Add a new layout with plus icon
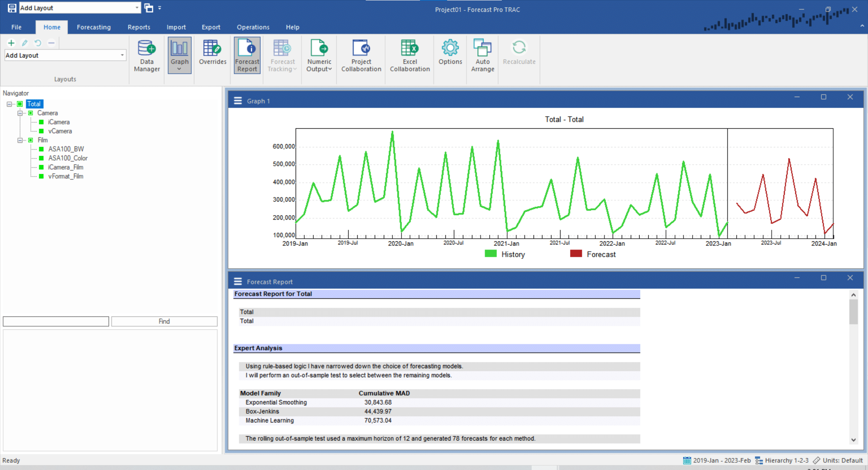 [11, 43]
